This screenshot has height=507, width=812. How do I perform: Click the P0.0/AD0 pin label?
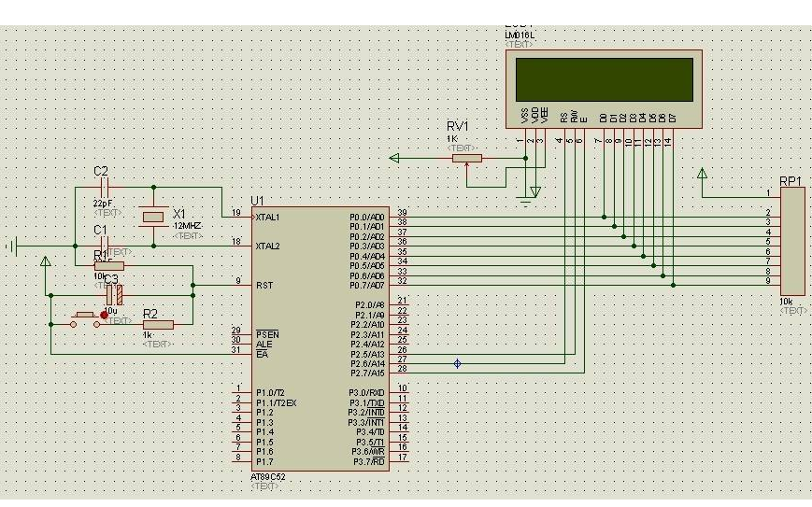coord(367,218)
